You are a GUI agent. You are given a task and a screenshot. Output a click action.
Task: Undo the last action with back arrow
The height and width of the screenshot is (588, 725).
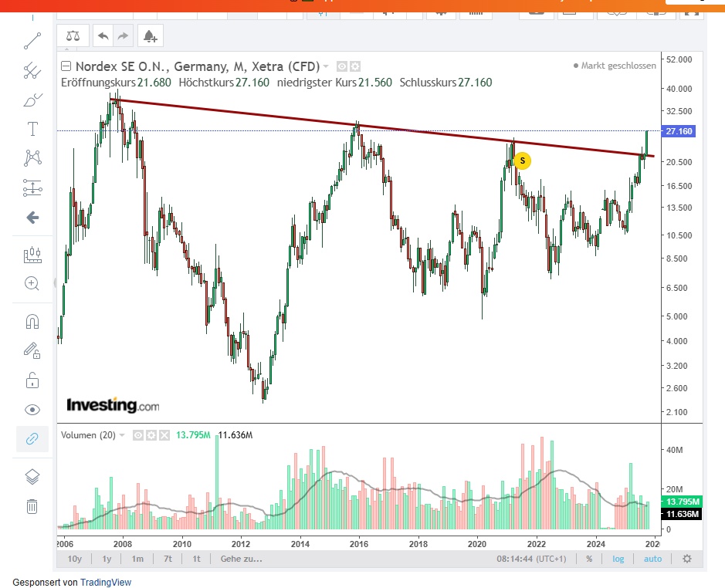(103, 35)
